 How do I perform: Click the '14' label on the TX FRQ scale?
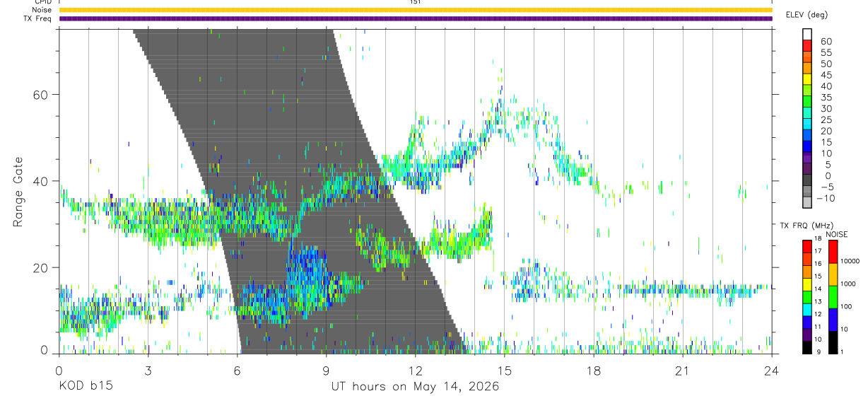point(818,289)
